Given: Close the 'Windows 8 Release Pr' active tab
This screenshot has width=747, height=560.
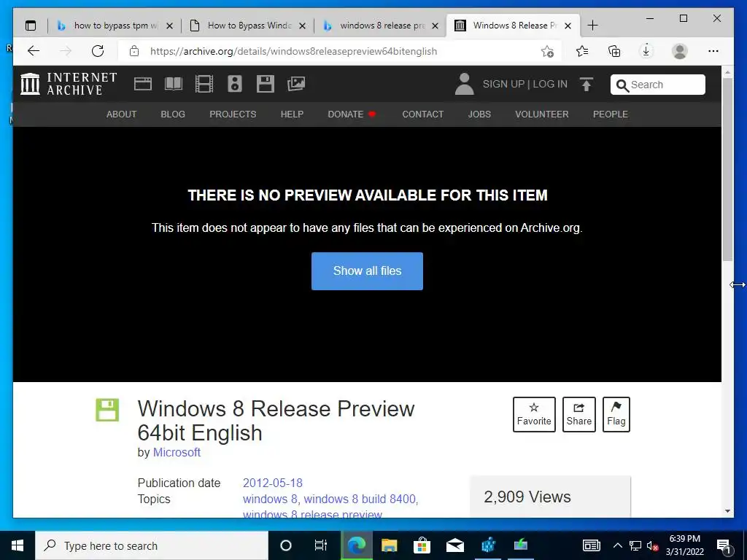Looking at the screenshot, I should pos(568,26).
